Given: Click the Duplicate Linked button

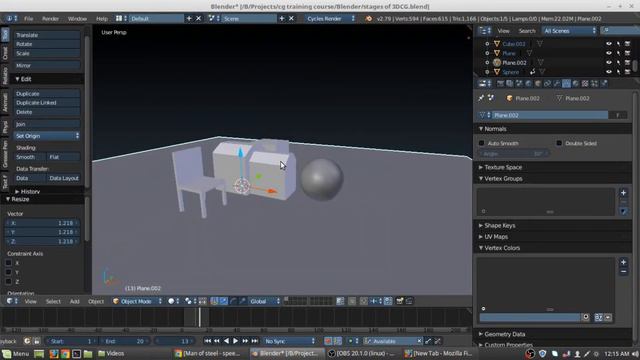Looking at the screenshot, I should (x=47, y=103).
